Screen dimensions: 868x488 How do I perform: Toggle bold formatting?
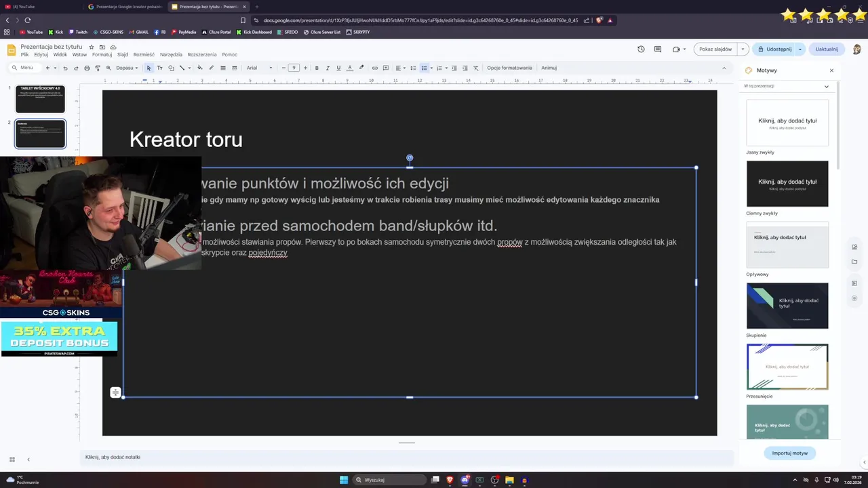pos(317,68)
